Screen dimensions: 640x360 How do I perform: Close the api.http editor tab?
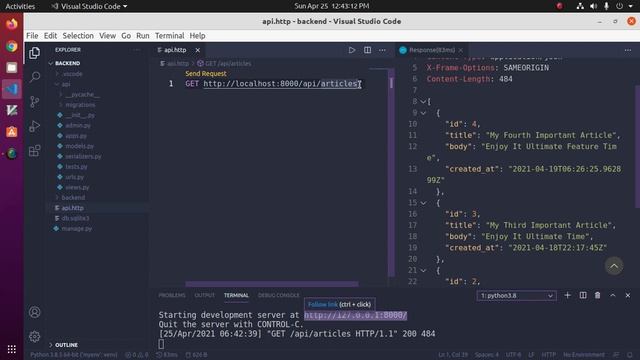198,50
